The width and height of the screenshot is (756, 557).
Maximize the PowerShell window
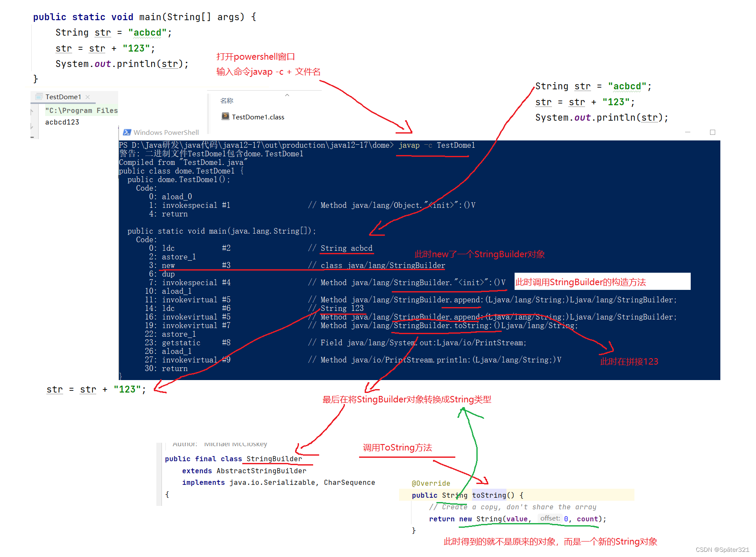713,132
